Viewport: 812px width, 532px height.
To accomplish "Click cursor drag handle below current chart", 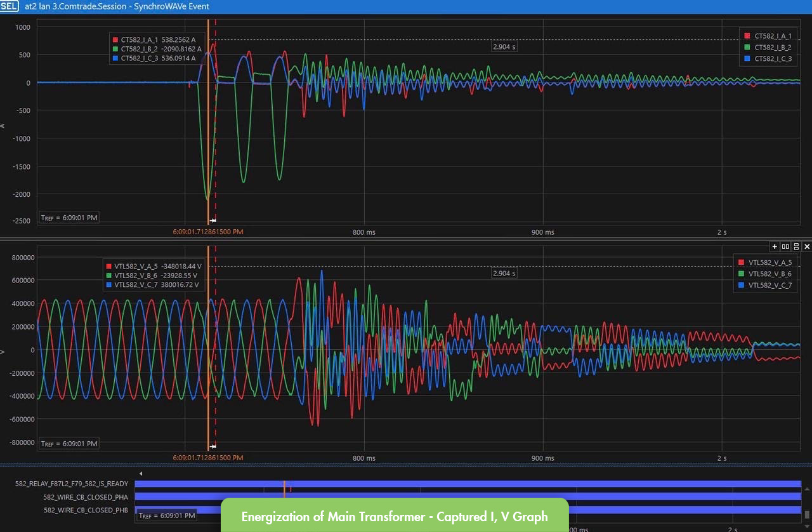I will point(213,220).
